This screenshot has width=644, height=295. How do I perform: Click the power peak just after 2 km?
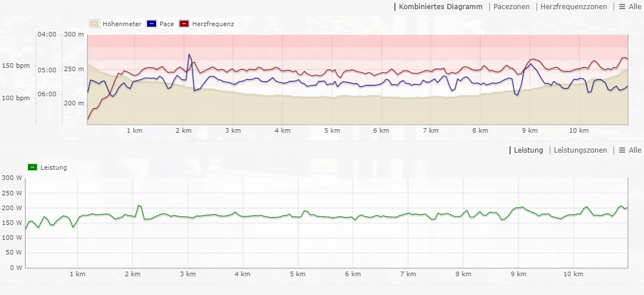138,205
